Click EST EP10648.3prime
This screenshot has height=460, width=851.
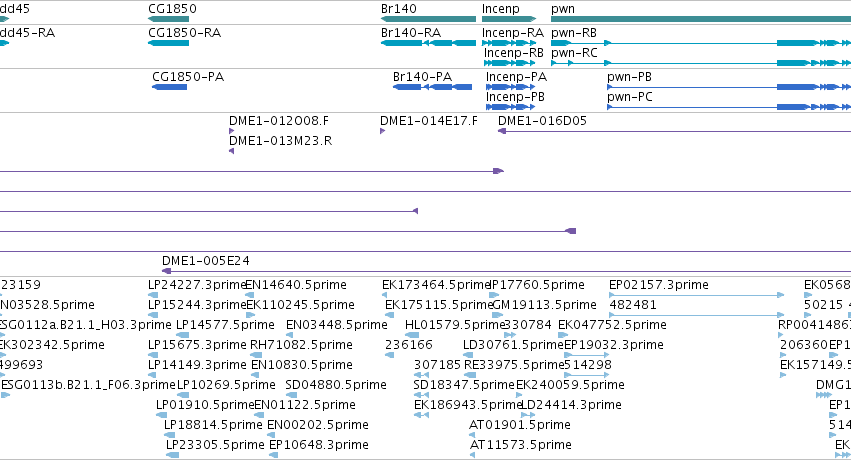(x=319, y=445)
